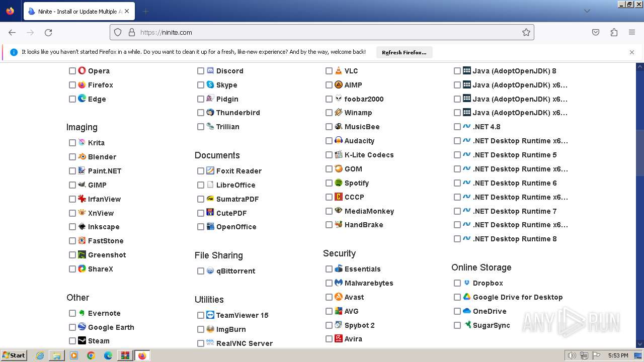Click the MusicBee icon
This screenshot has width=644, height=362.
pos(339,127)
